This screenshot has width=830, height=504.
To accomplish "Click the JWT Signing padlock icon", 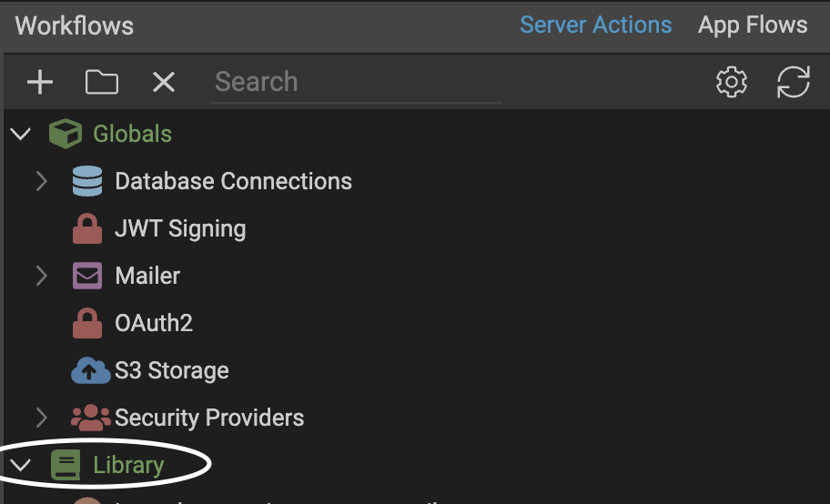I will click(x=87, y=228).
